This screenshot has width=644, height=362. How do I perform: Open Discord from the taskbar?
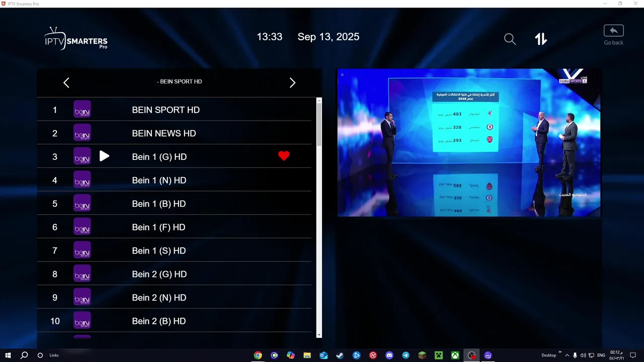[389, 355]
